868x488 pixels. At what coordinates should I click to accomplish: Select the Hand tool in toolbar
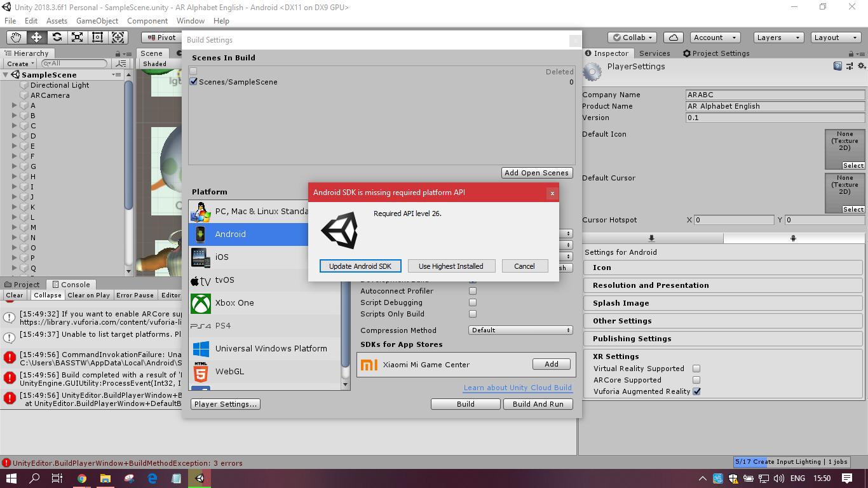coord(16,37)
